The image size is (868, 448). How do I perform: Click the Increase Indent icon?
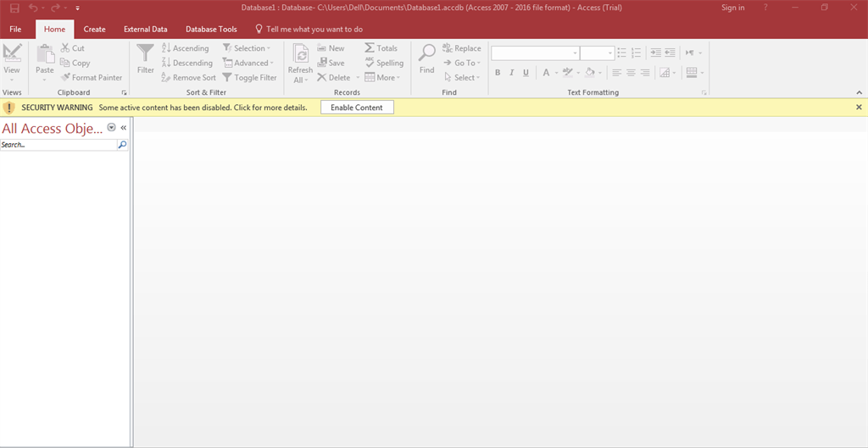click(x=656, y=53)
